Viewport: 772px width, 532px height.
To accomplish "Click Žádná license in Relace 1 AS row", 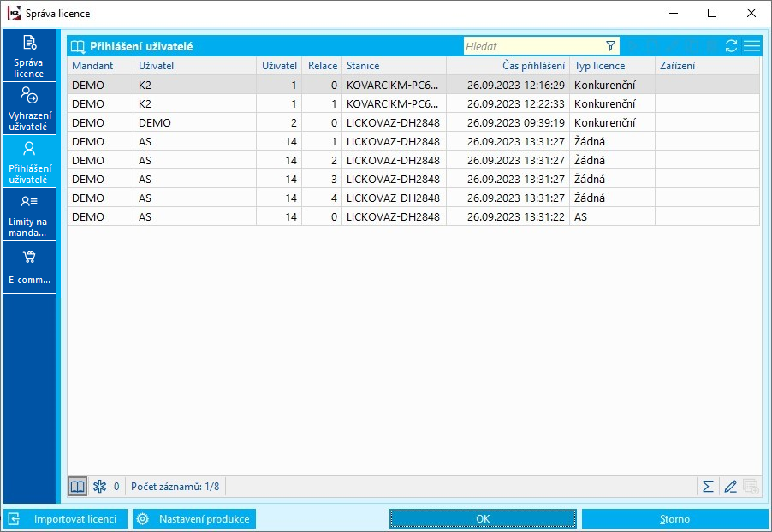I will 613,142.
